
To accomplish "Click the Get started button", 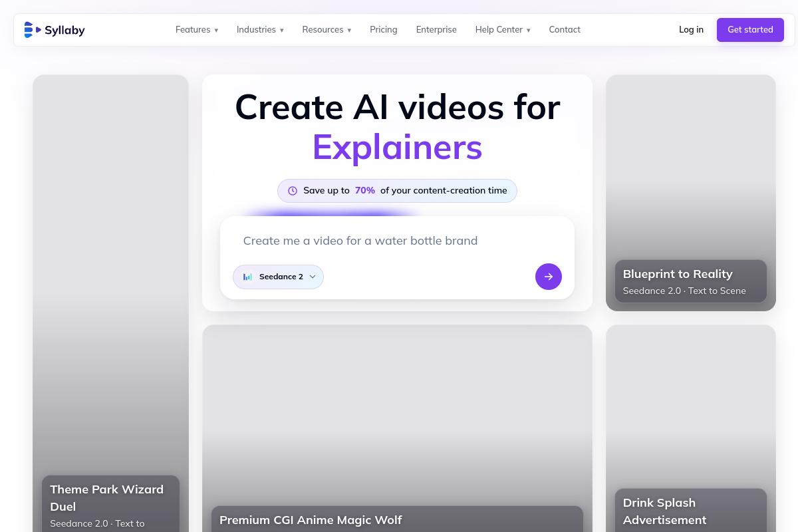I will click(750, 30).
